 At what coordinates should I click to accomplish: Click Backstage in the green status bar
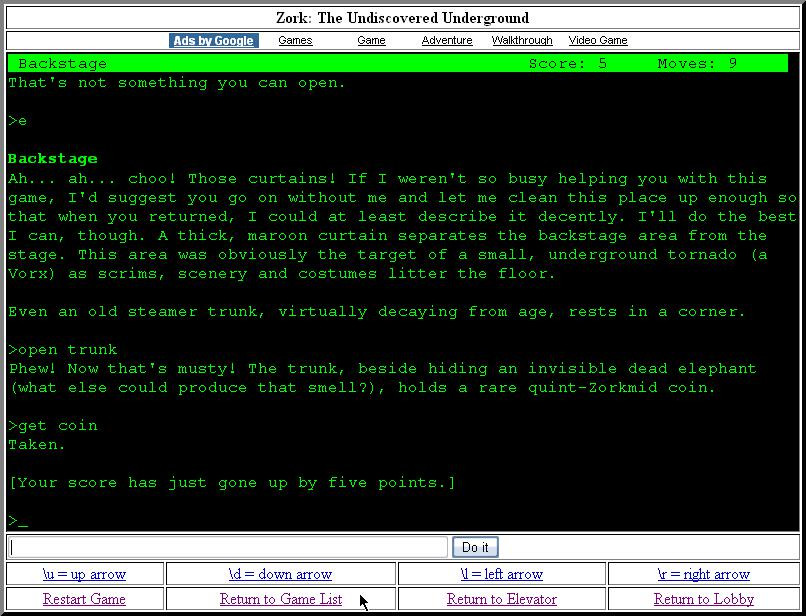click(62, 63)
